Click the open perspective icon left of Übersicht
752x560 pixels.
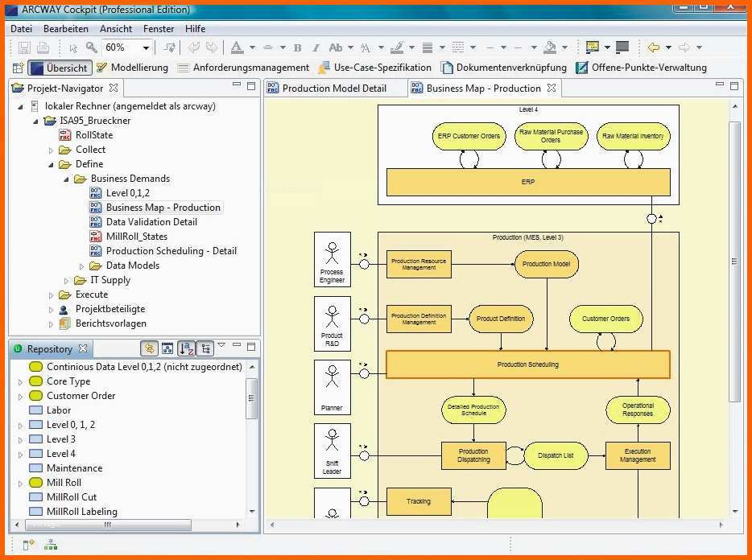19,68
